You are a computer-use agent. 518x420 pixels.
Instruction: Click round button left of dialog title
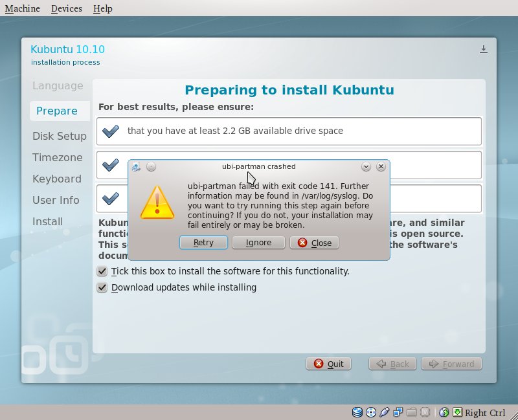(x=151, y=167)
